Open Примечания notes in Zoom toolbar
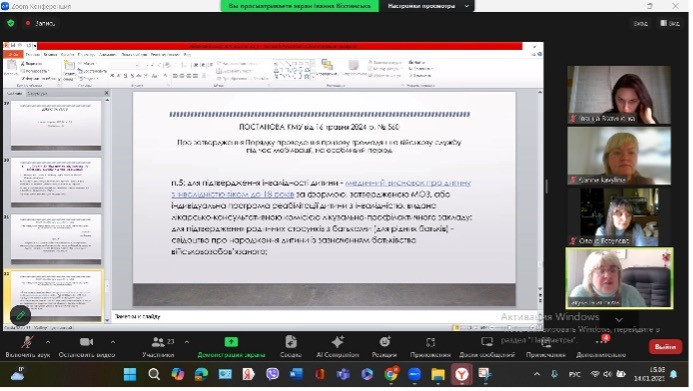 pyautogui.click(x=546, y=346)
